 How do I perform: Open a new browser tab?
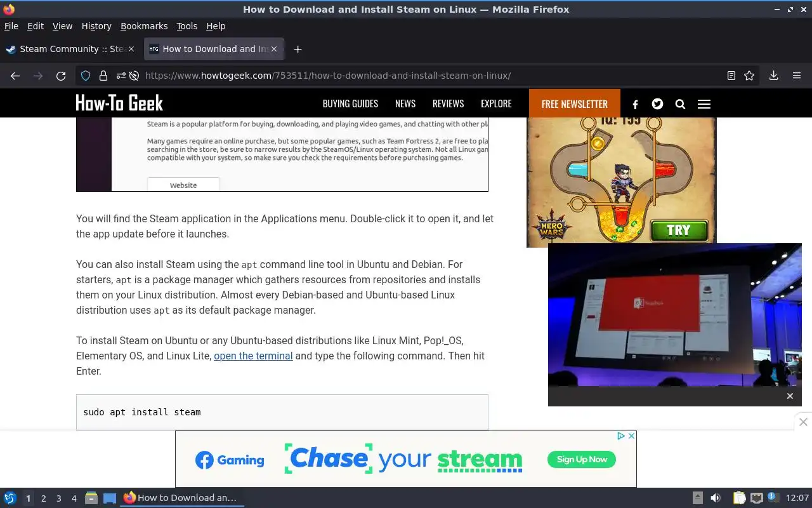[298, 49]
